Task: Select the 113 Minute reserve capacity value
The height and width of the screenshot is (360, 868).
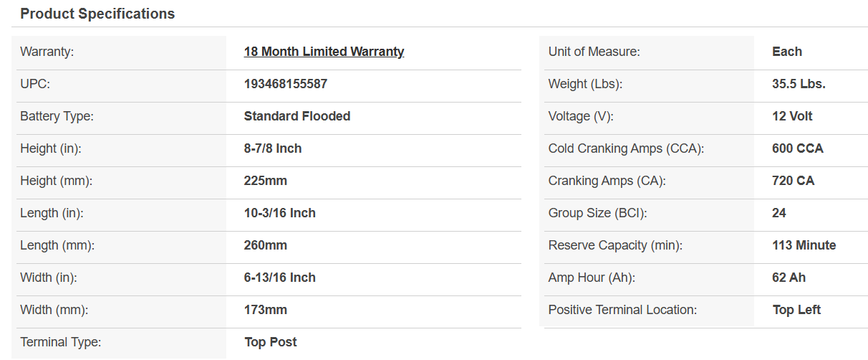Action: (x=804, y=245)
